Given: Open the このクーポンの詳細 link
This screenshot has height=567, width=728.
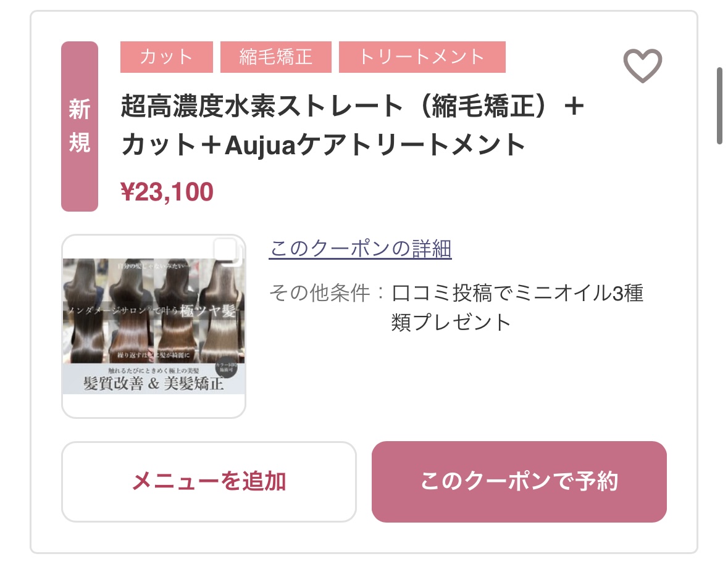Looking at the screenshot, I should coord(361,249).
